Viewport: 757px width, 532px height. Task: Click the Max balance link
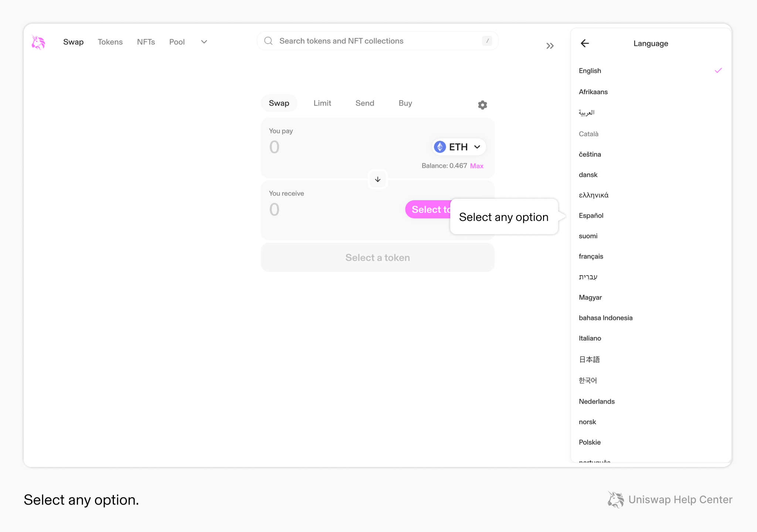(477, 166)
